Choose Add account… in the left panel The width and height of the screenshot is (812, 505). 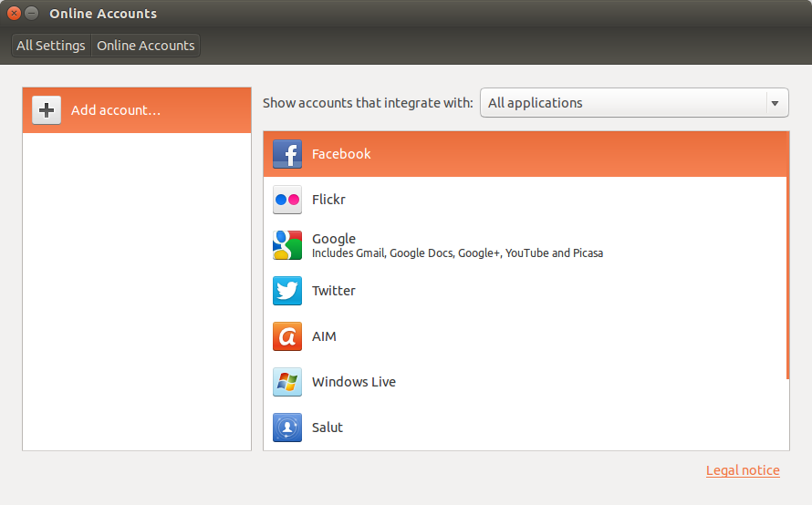(x=137, y=109)
